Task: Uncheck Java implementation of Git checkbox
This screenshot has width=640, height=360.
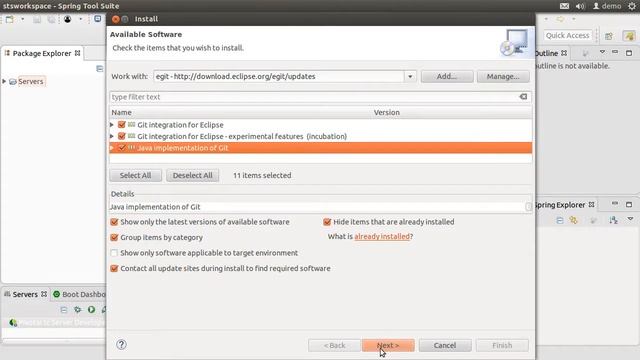Action: 122,148
